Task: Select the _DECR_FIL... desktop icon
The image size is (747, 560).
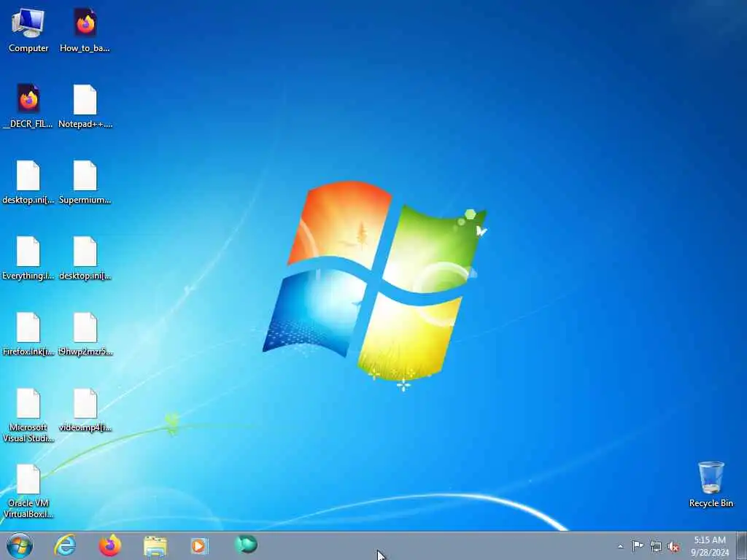Action: (x=28, y=106)
